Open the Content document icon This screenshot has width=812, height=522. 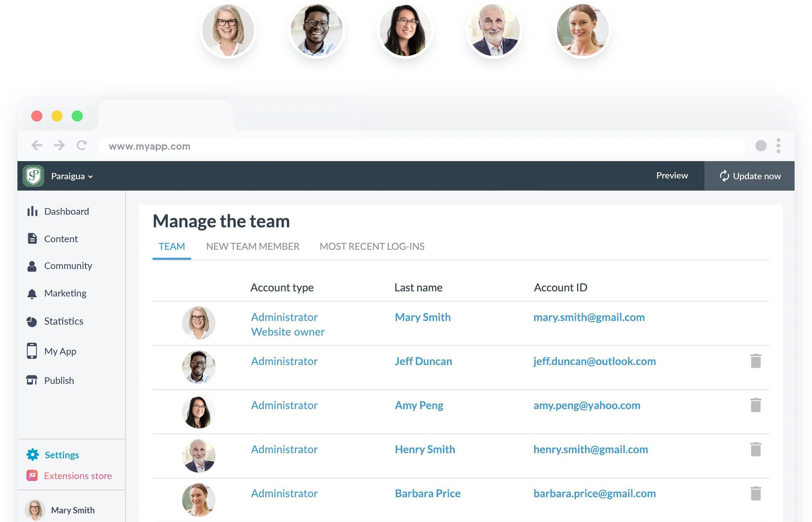click(x=32, y=239)
